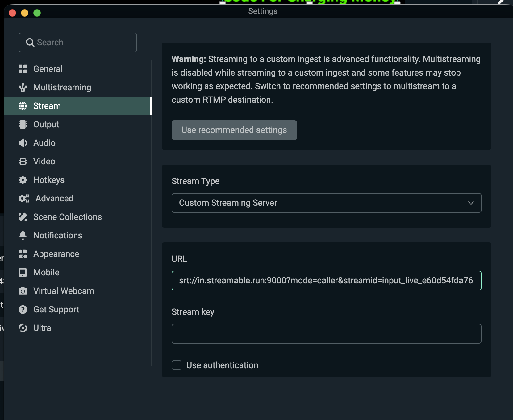Click into the settings Search field

[78, 43]
